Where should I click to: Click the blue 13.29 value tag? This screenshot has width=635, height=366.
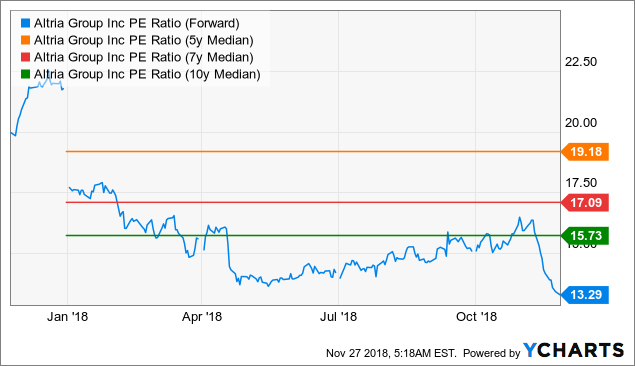tap(585, 295)
